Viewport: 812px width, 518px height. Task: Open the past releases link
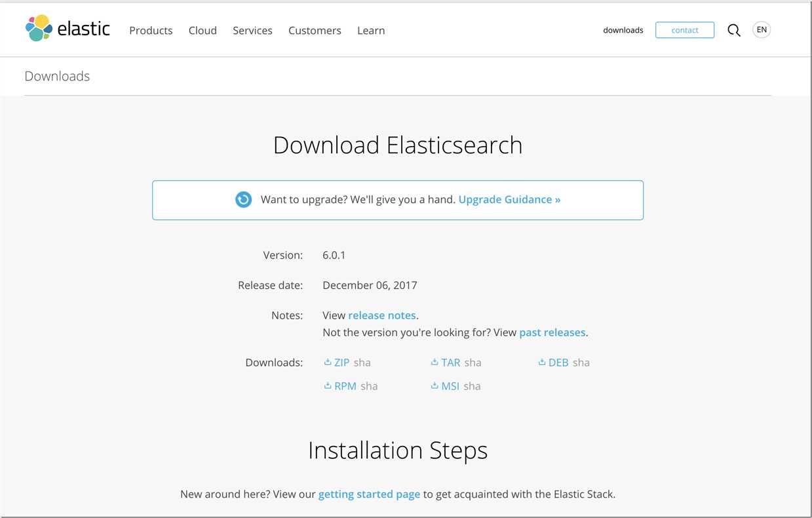pyautogui.click(x=552, y=332)
